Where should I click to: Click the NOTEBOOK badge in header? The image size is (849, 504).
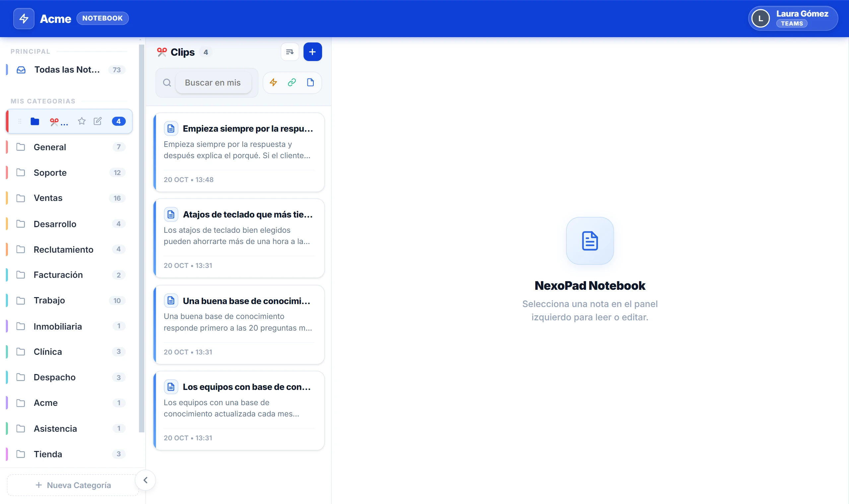[x=102, y=18]
